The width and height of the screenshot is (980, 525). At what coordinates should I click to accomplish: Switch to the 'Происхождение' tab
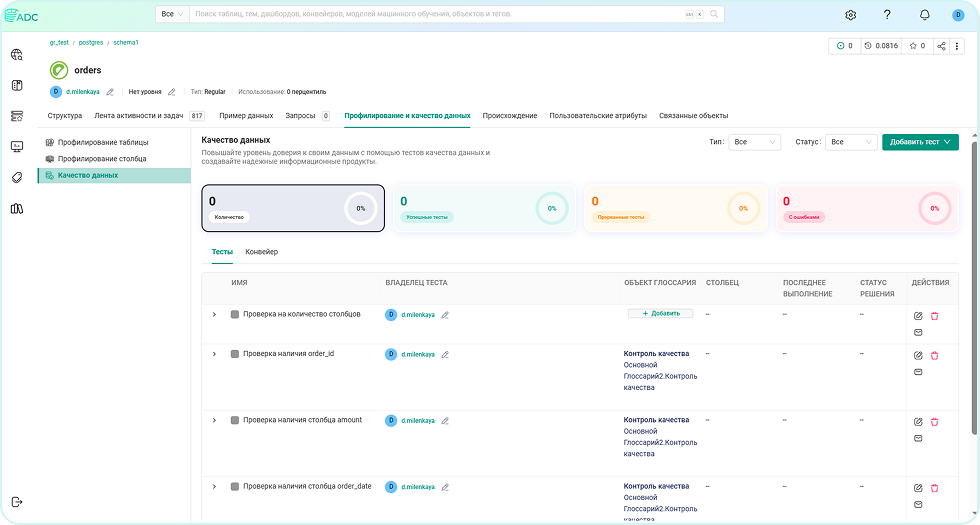[x=509, y=116]
